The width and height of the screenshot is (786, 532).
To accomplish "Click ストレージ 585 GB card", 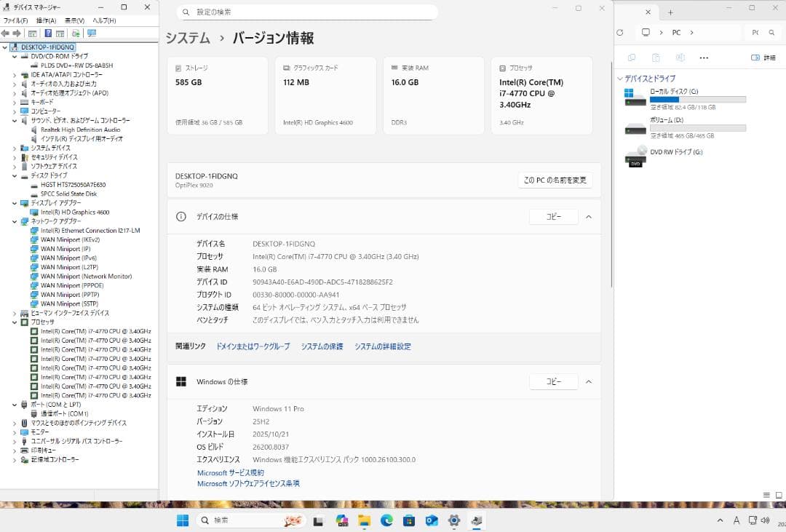I will coord(217,95).
